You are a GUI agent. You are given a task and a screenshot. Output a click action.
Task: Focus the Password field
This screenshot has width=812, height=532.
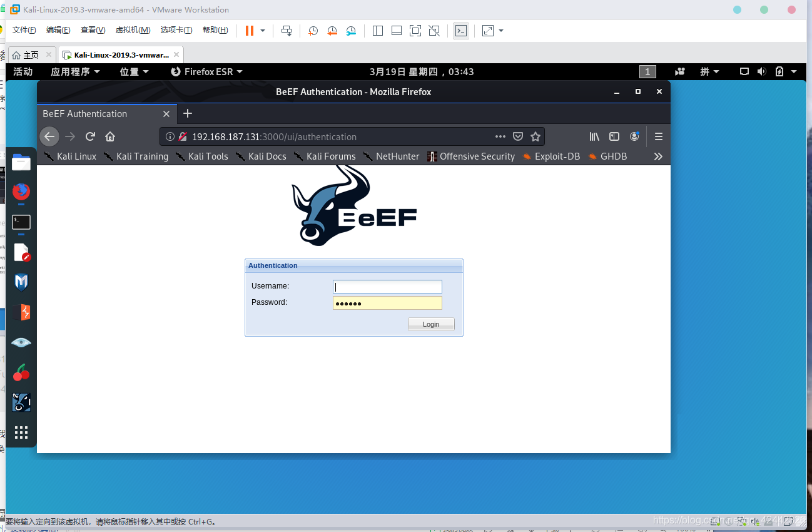coord(387,303)
